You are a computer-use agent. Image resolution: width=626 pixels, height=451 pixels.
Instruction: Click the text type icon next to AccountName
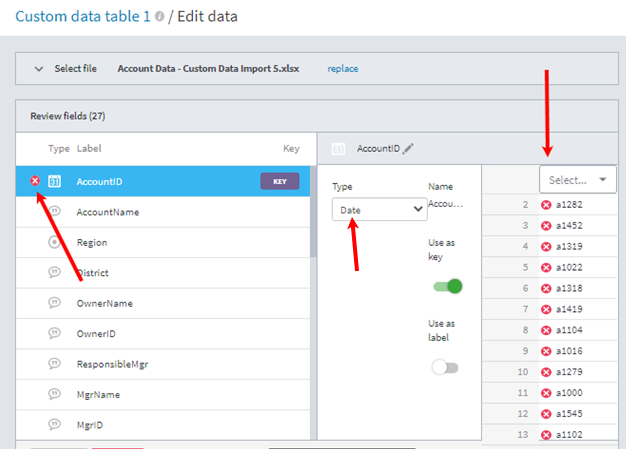tap(54, 211)
